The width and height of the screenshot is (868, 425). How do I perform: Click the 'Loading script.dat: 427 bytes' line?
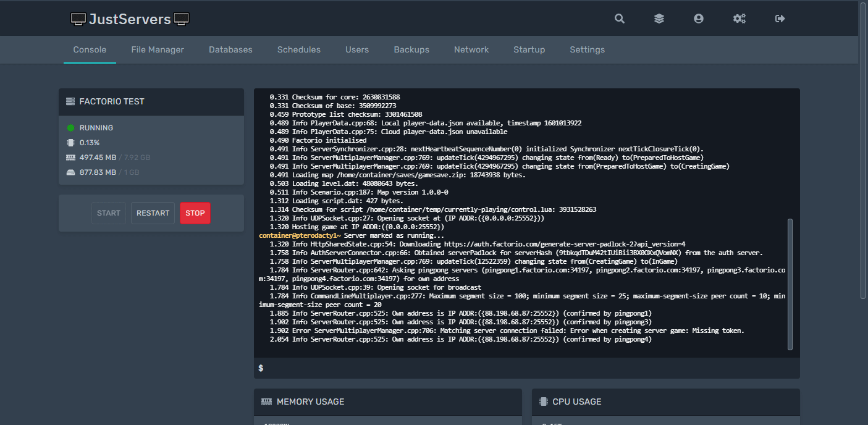click(337, 201)
